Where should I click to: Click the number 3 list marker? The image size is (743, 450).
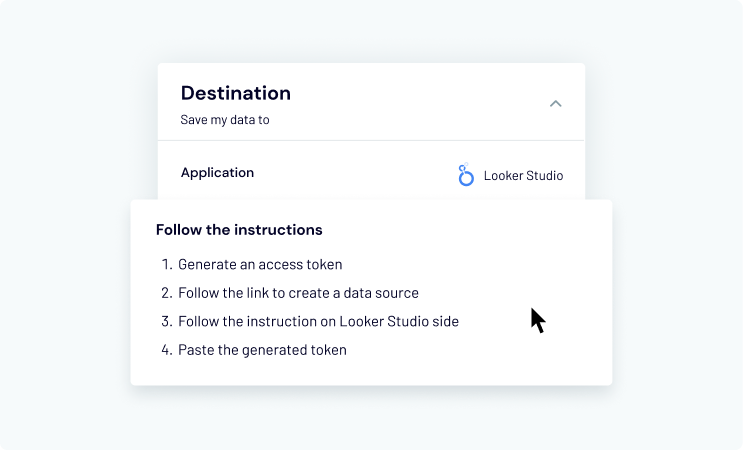(x=166, y=322)
